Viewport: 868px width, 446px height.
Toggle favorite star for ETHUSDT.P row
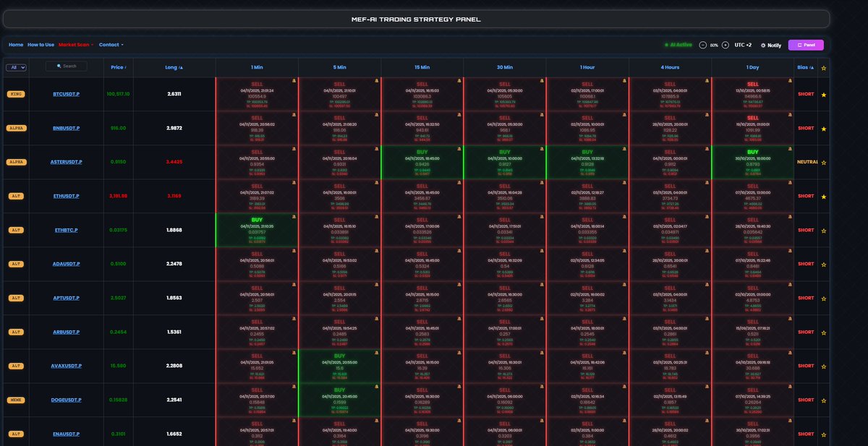point(824,197)
